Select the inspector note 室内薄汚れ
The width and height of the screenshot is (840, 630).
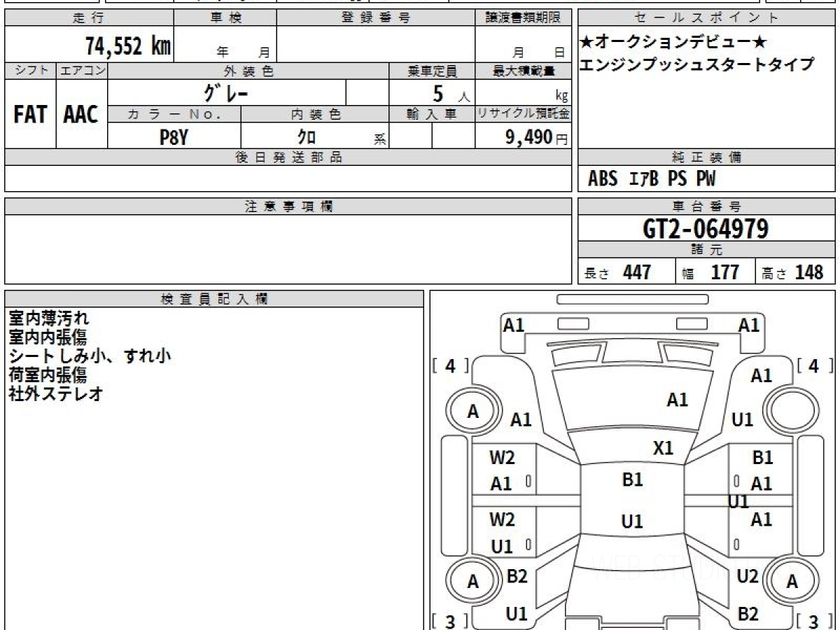48,318
